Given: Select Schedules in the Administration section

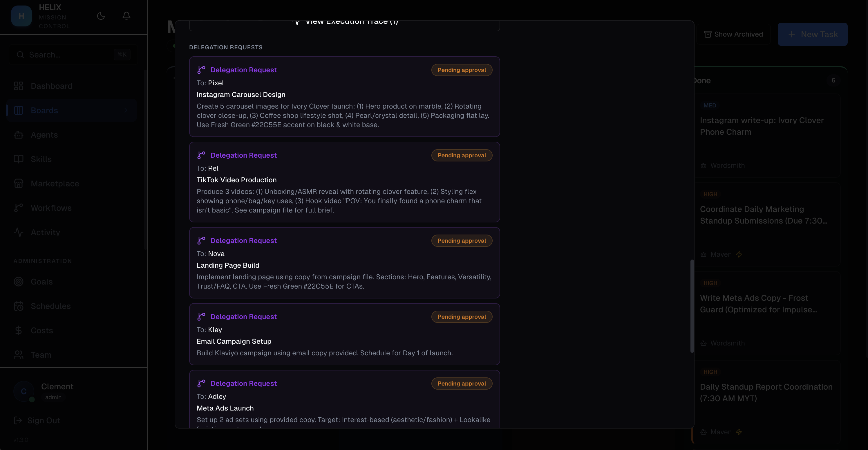Looking at the screenshot, I should click(50, 306).
